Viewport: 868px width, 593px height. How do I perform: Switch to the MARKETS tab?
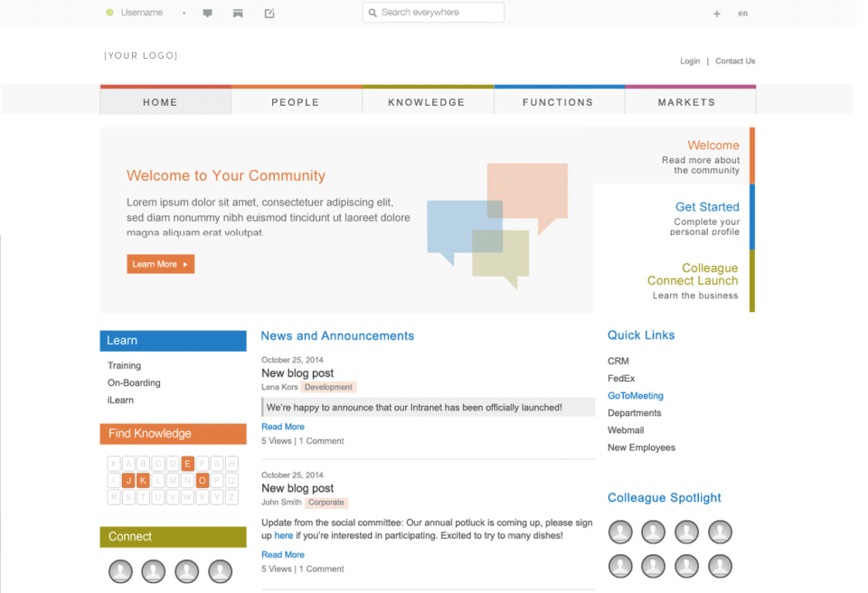690,102
